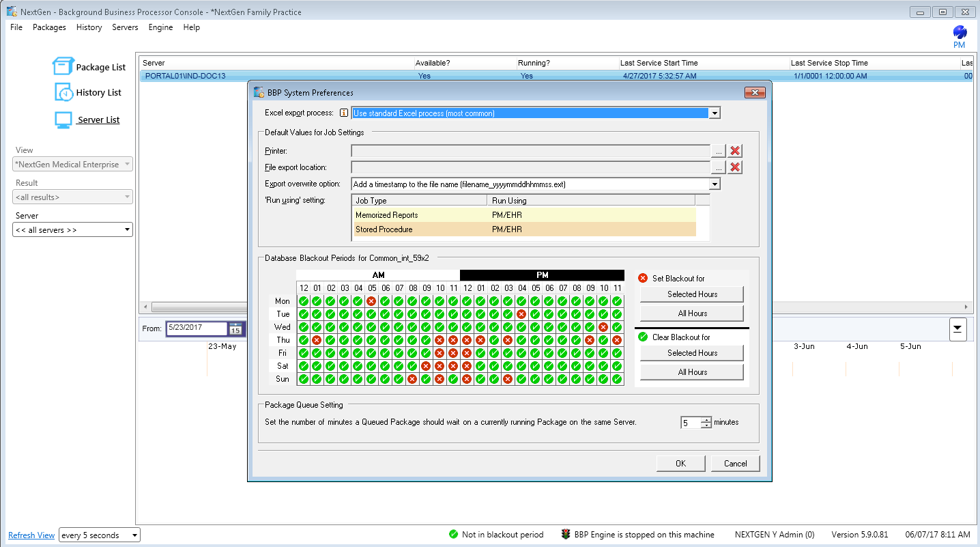Open the Servers menu
Image resolution: width=980 pixels, height=547 pixels.
[x=125, y=27]
